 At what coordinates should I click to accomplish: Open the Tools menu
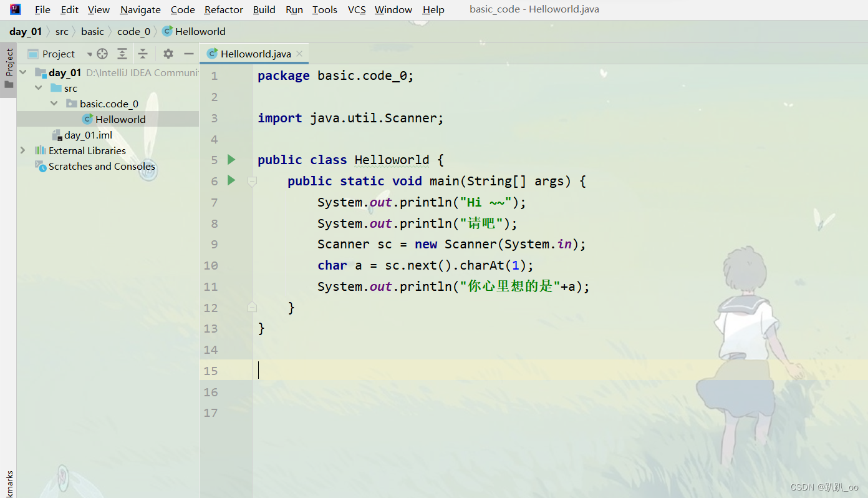(325, 10)
